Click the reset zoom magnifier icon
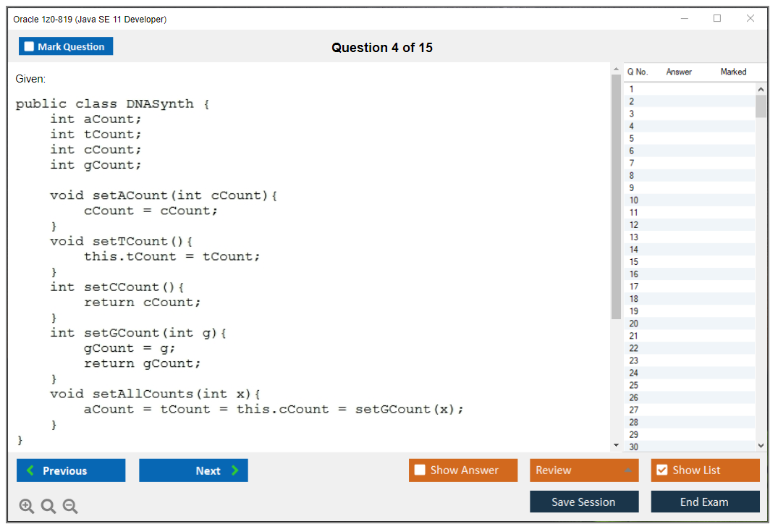This screenshot has height=532, width=778. (48, 507)
